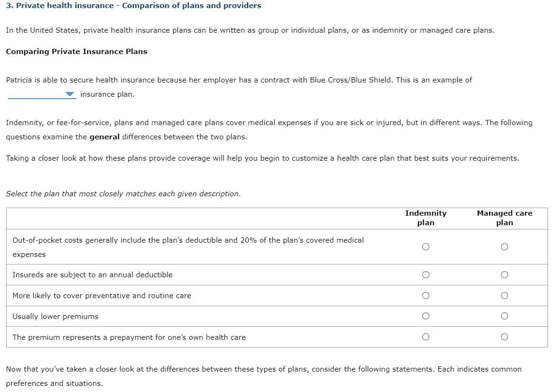Select Indemnity plan for annual deductible row
This screenshot has width=557, height=392.
coord(426,274)
